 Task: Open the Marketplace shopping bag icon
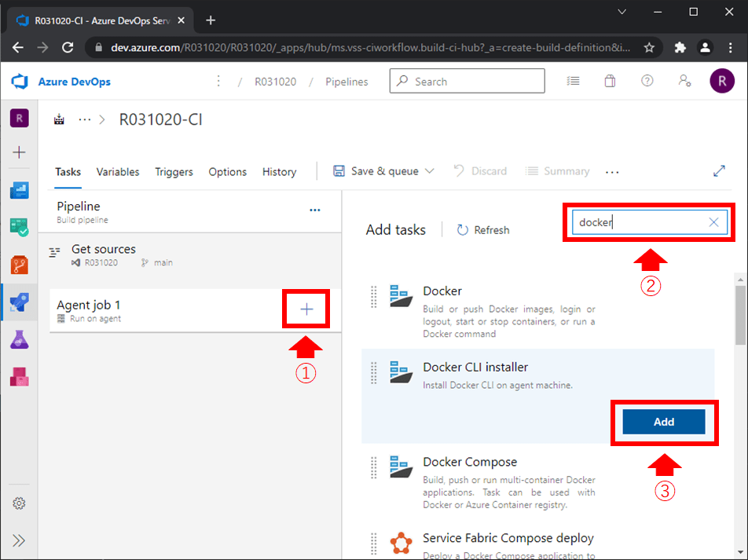pyautogui.click(x=610, y=81)
